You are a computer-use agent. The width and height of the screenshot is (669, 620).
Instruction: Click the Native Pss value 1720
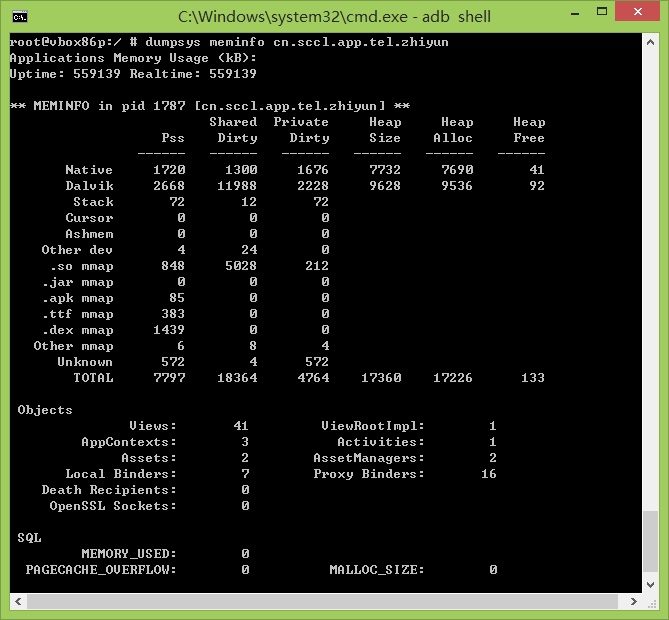click(x=169, y=170)
